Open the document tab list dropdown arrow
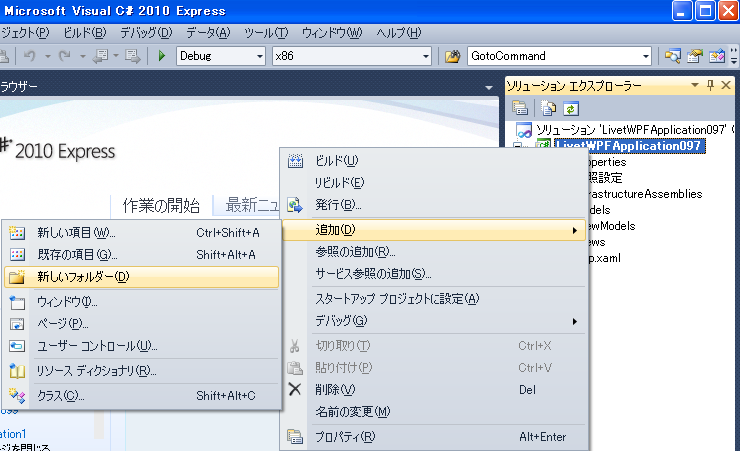Viewport: 740px width, 451px height. (x=489, y=87)
